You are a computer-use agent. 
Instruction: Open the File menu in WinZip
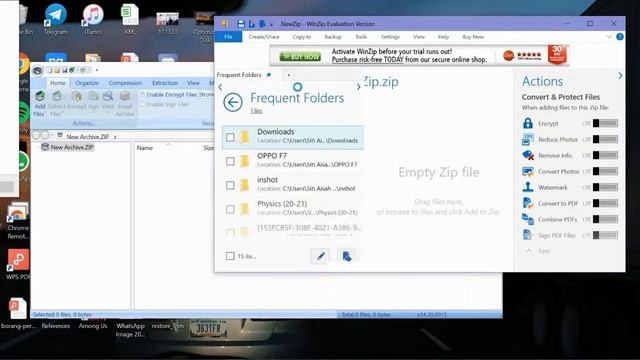coord(228,37)
